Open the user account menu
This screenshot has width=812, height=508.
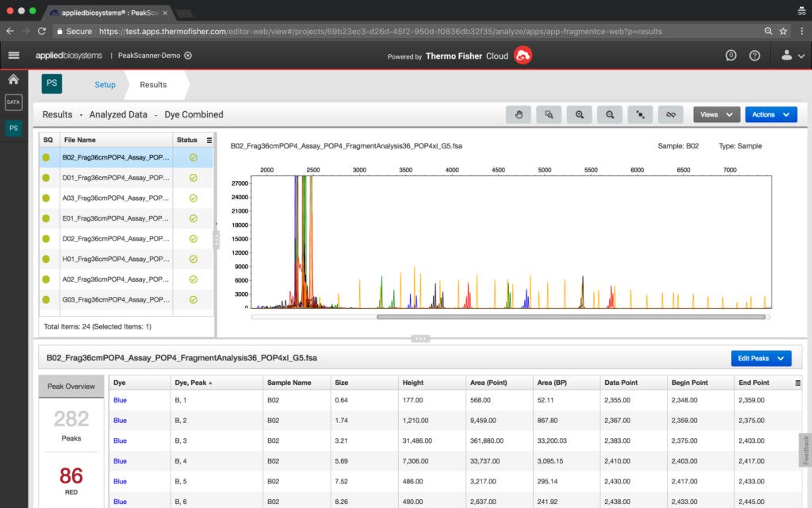pyautogui.click(x=792, y=56)
